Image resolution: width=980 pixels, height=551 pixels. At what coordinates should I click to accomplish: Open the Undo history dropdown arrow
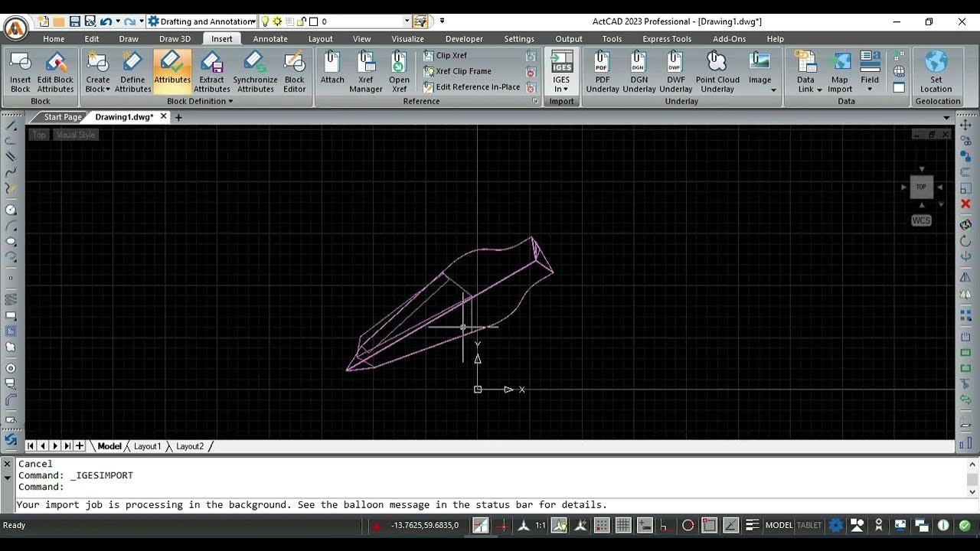[x=117, y=21]
